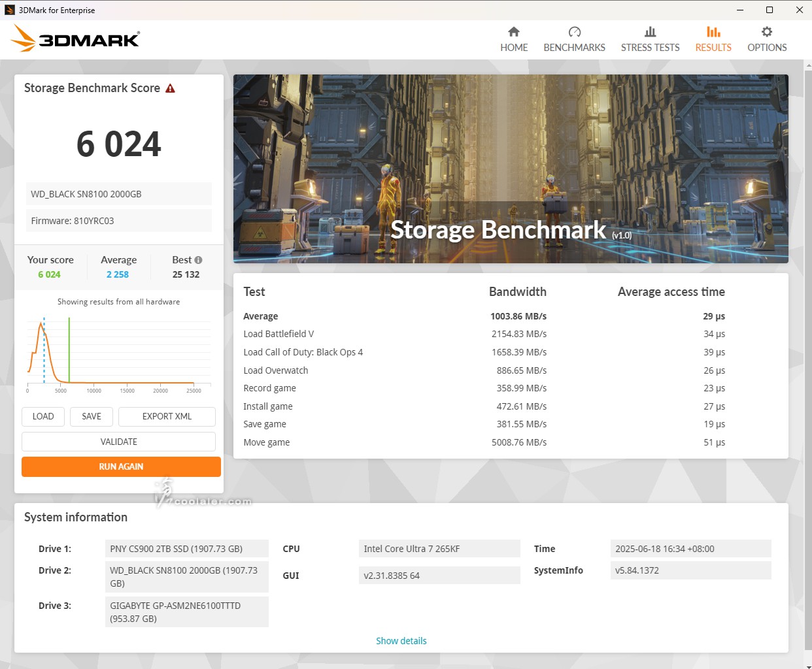Click the Bandwidth column header
The width and height of the screenshot is (812, 669).
518,292
